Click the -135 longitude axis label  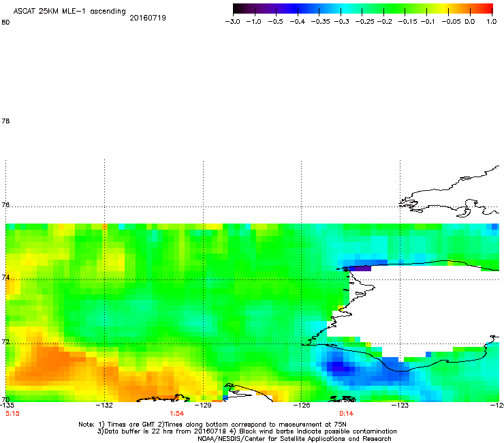(x=7, y=405)
